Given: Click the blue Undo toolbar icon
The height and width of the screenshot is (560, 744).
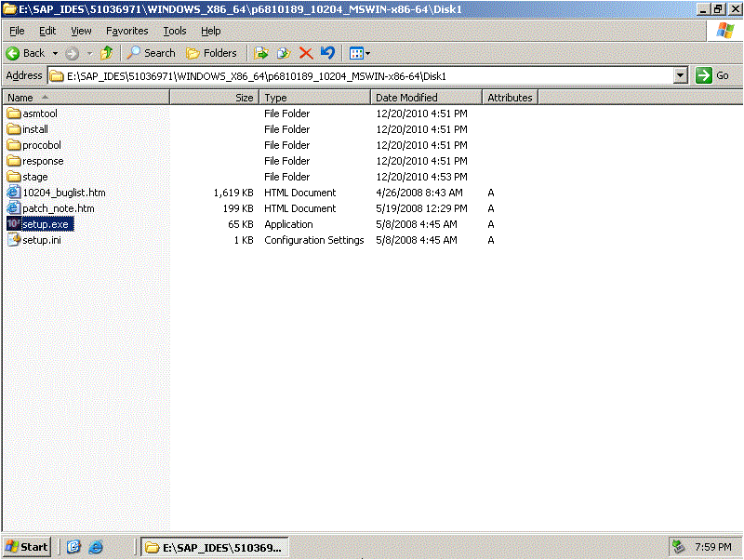Looking at the screenshot, I should (327, 53).
